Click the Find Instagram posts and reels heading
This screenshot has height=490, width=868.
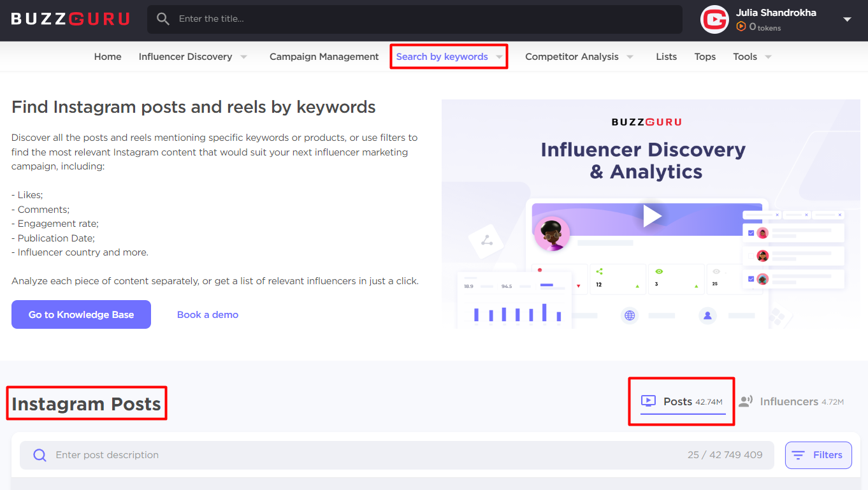(194, 107)
